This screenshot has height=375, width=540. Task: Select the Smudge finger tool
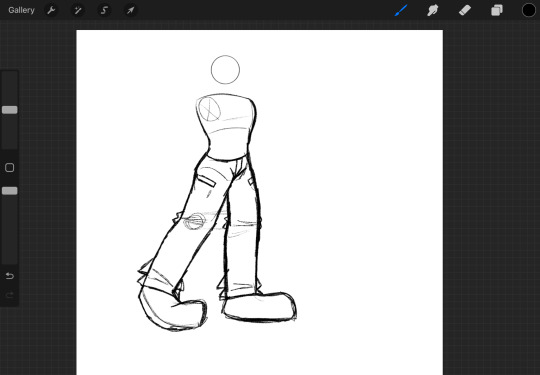point(433,10)
